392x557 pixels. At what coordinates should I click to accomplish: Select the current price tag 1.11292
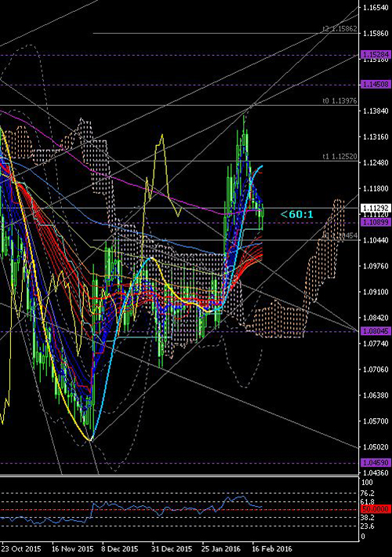point(376,208)
